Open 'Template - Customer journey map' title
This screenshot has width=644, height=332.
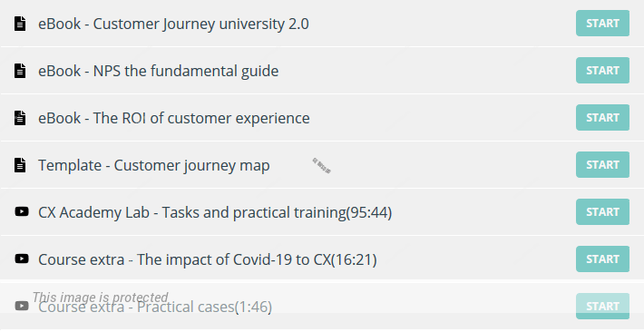pos(154,166)
